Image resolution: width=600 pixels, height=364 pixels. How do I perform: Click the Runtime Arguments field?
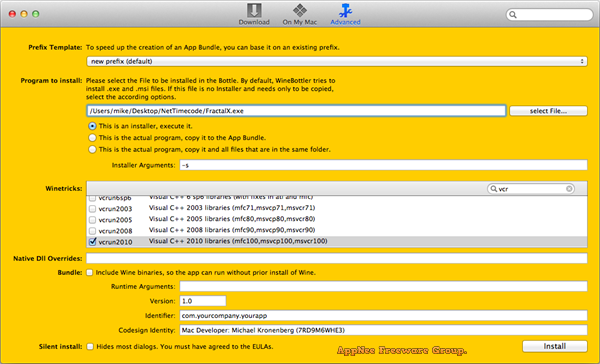tap(383, 286)
